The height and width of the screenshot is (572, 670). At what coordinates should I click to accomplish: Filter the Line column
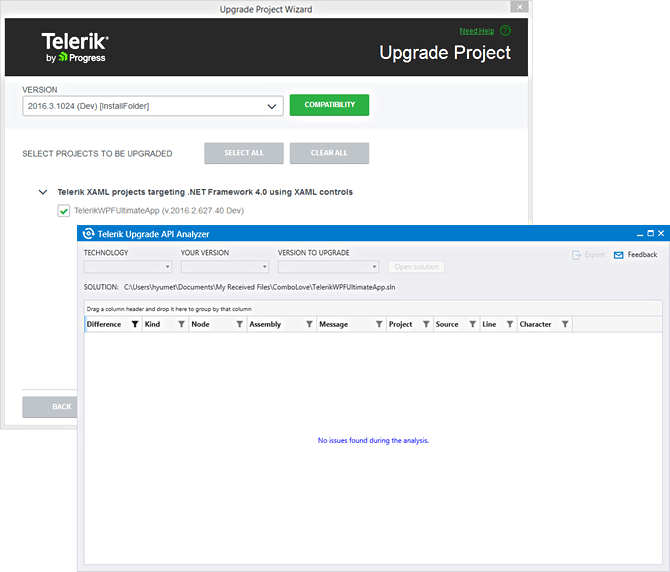(x=510, y=324)
